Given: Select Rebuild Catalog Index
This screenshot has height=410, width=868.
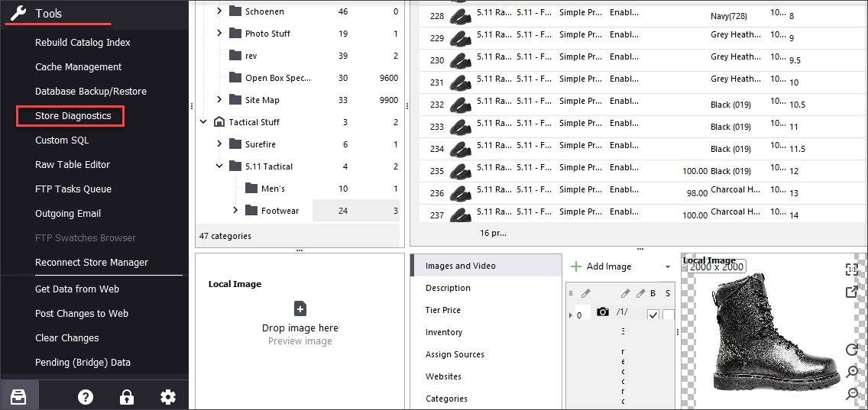Looking at the screenshot, I should tap(83, 43).
